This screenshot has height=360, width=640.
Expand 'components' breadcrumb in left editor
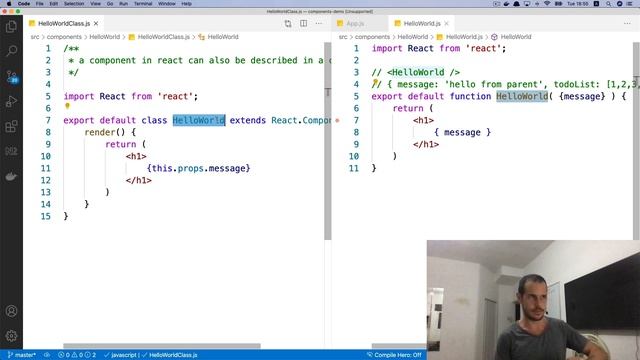(x=64, y=37)
